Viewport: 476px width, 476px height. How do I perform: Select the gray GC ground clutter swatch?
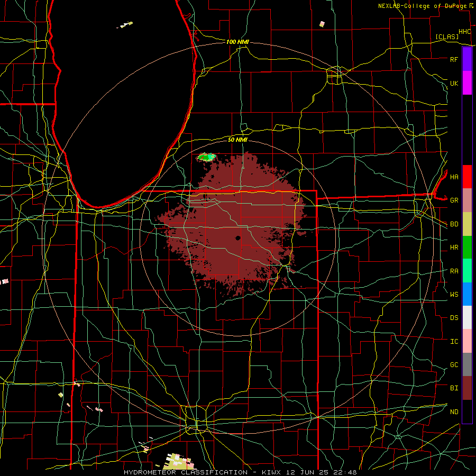click(x=467, y=364)
